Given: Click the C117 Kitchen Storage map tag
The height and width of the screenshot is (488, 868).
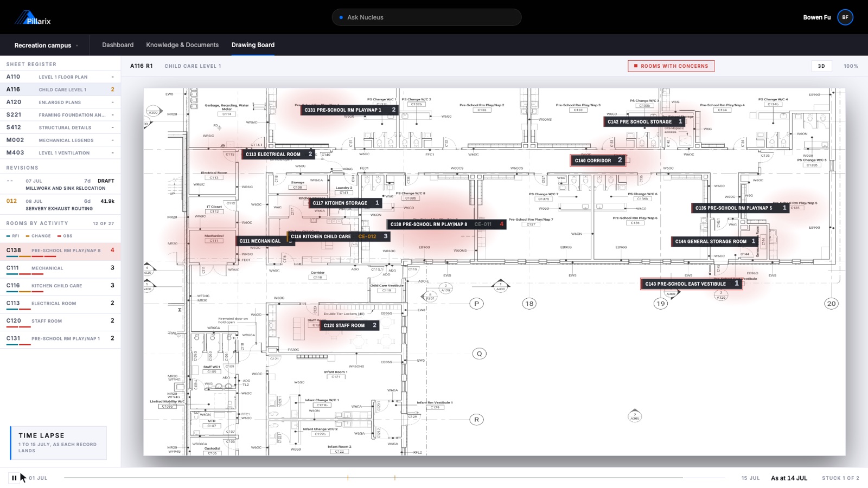Looking at the screenshot, I should point(346,203).
